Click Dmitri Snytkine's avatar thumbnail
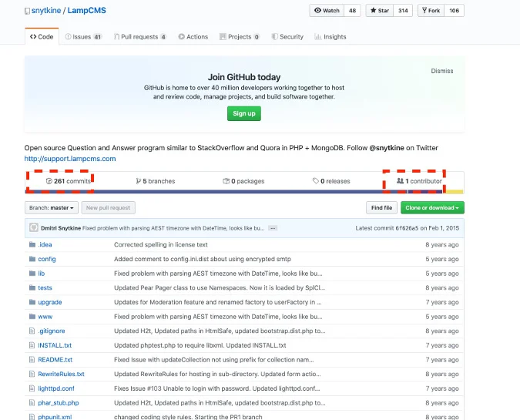This screenshot has width=520, height=420. coord(34,227)
